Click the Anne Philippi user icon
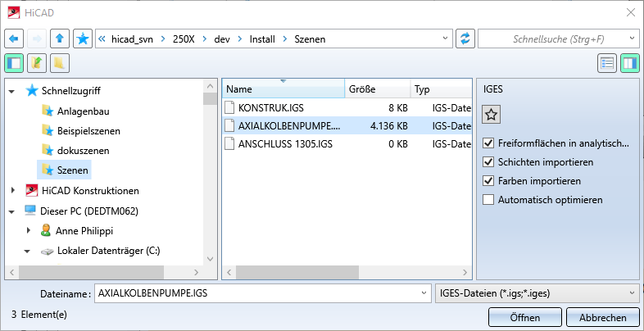This screenshot has height=331, width=644. 46,230
